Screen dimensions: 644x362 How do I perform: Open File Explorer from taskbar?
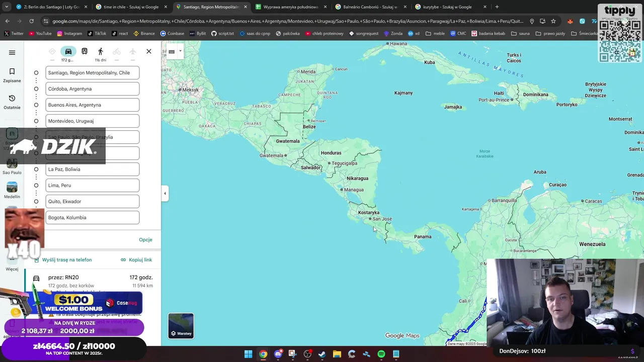tap(337, 354)
